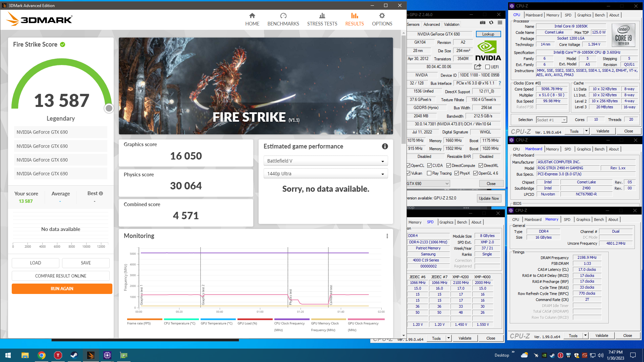This screenshot has width=644, height=362.
Task: Click the LOAD button in 3DMark
Action: pyautogui.click(x=36, y=263)
